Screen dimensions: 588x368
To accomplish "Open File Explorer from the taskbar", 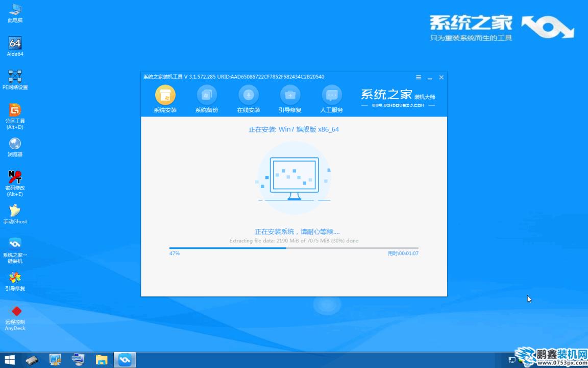I will coord(102,360).
